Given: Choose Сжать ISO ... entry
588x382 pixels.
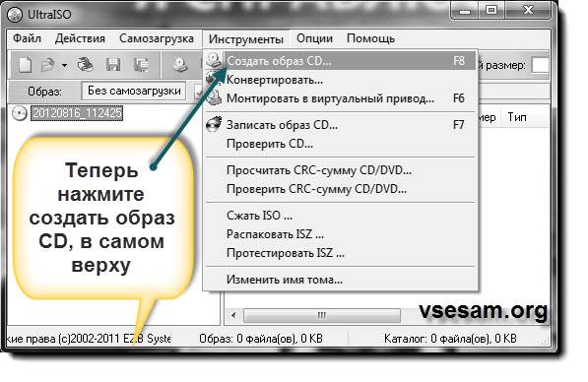Looking at the screenshot, I should (x=341, y=216).
